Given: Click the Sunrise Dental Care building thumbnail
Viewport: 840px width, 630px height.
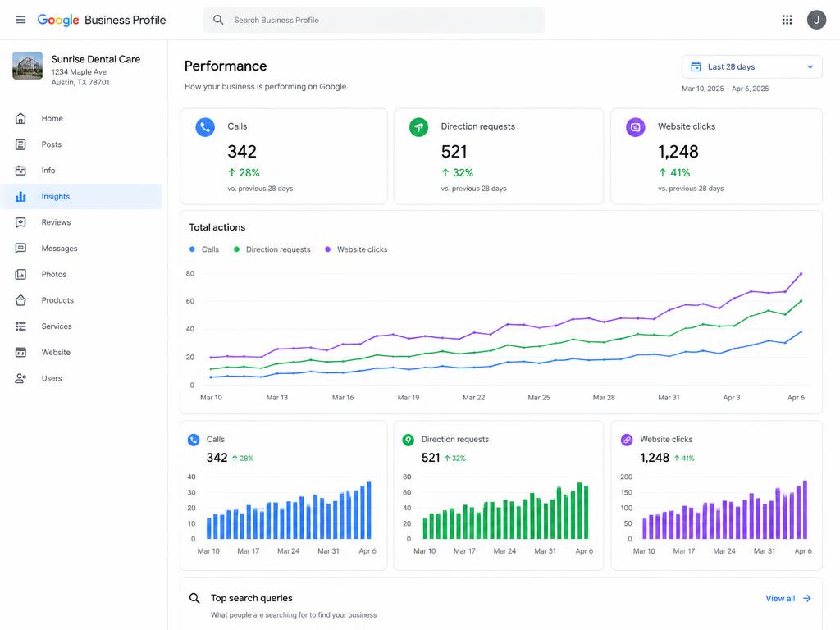Looking at the screenshot, I should click(27, 66).
